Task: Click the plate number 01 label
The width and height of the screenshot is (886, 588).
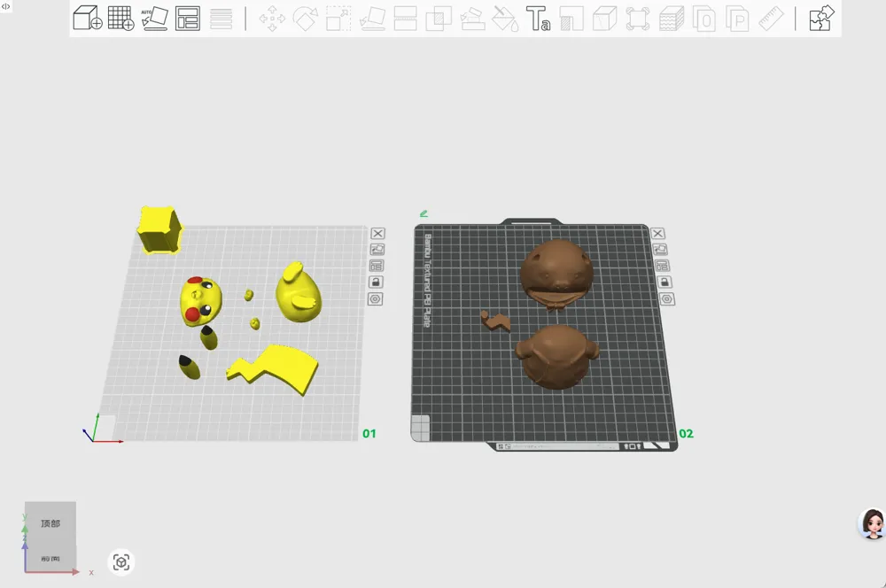Action: 369,433
